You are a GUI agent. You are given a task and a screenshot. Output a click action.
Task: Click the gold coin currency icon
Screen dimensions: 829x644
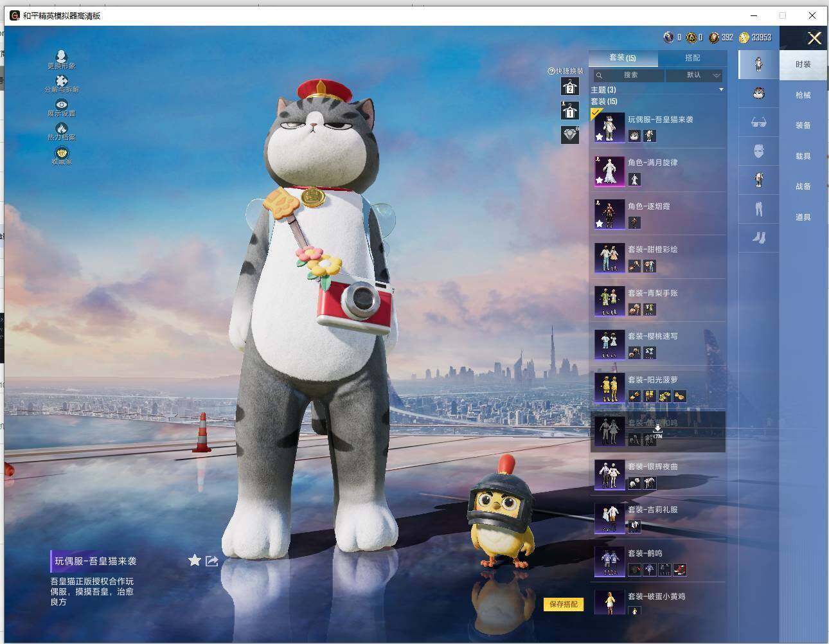(x=744, y=37)
